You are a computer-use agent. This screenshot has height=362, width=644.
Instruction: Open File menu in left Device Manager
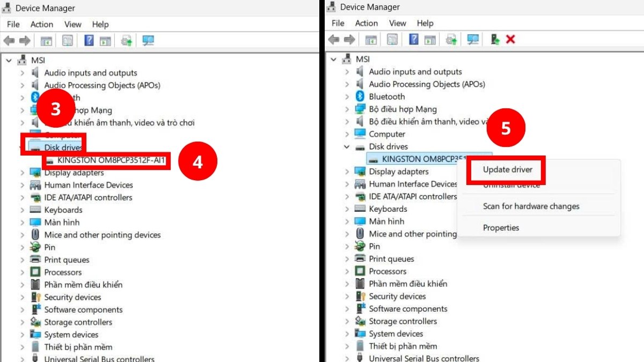13,24
